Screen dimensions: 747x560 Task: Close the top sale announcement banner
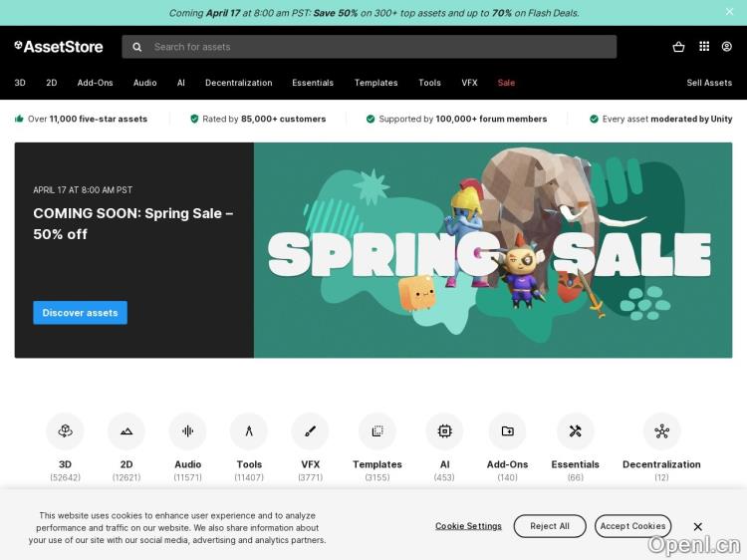[729, 11]
